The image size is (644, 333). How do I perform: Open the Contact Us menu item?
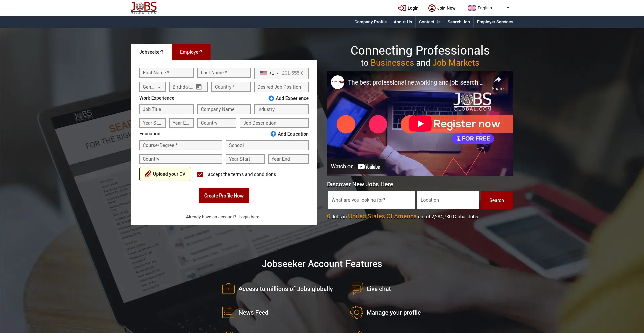tap(429, 22)
